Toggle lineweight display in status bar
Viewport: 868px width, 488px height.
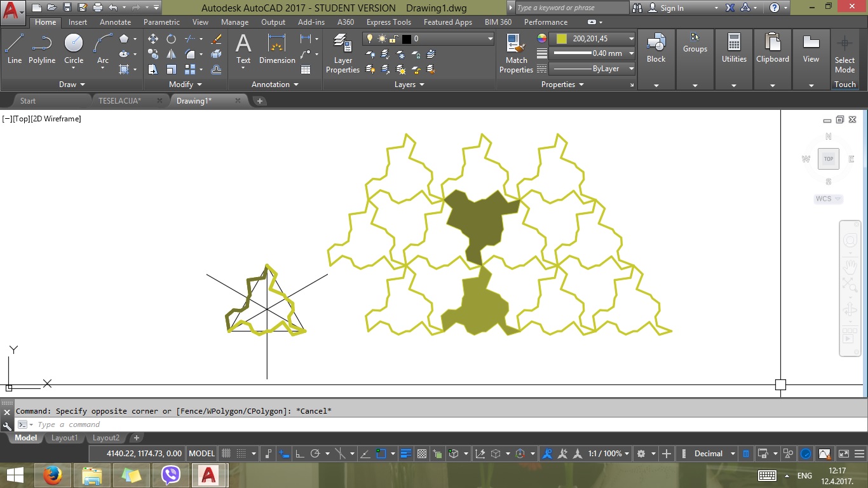(405, 454)
